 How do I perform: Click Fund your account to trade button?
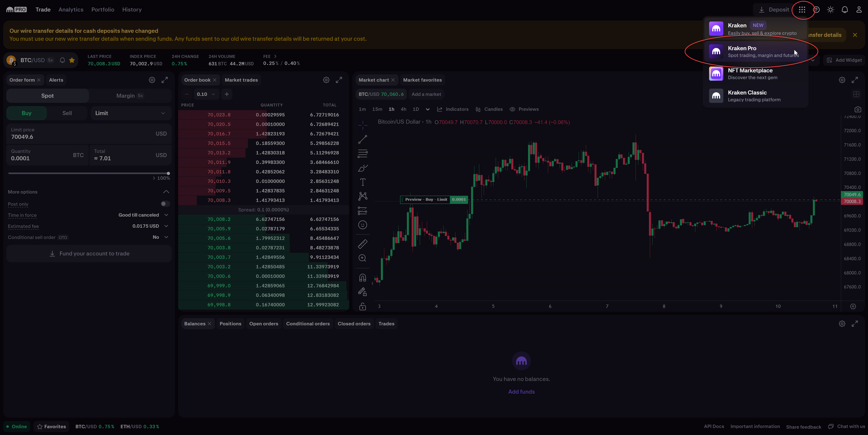coord(89,254)
